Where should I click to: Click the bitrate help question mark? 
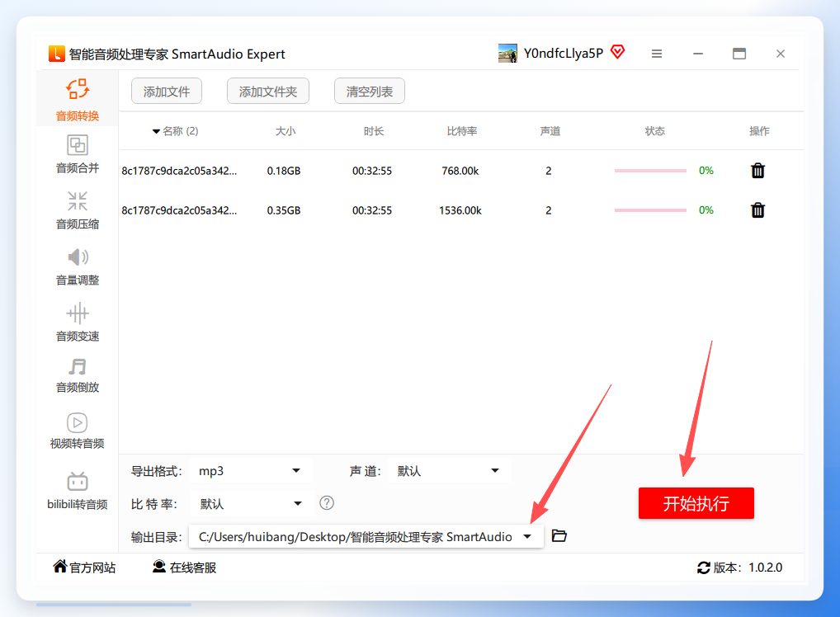[327, 503]
